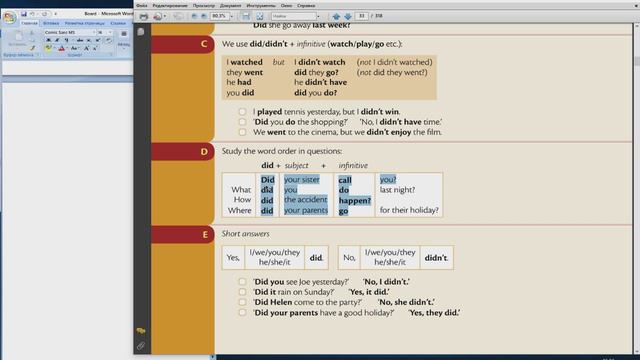
Task: Click the Redo icon in Word quick access
Action: pyautogui.click(x=44, y=13)
